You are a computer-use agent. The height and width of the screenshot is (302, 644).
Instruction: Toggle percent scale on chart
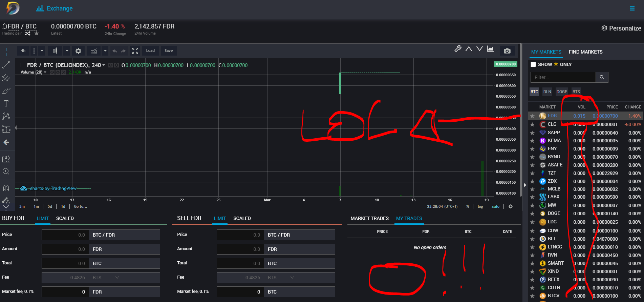coord(468,206)
